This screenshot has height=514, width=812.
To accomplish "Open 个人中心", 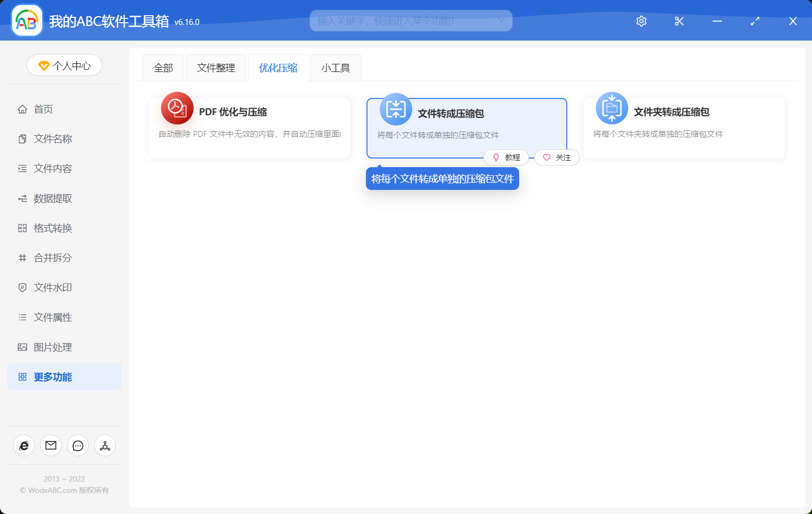I will click(x=64, y=65).
